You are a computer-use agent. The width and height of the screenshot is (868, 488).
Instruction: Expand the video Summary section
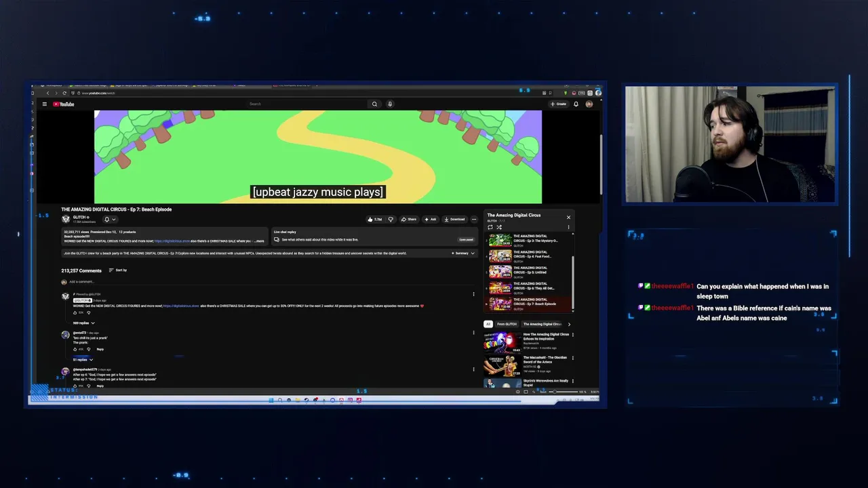click(464, 253)
